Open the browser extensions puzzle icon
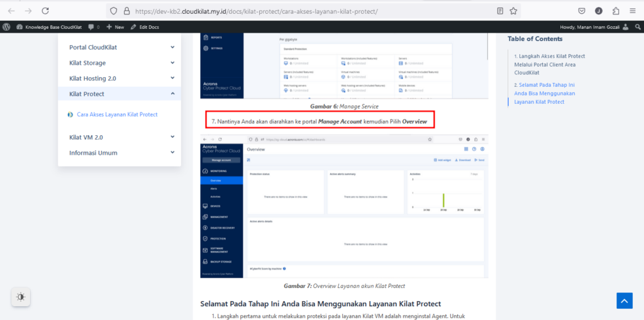The width and height of the screenshot is (644, 320). coord(615,11)
